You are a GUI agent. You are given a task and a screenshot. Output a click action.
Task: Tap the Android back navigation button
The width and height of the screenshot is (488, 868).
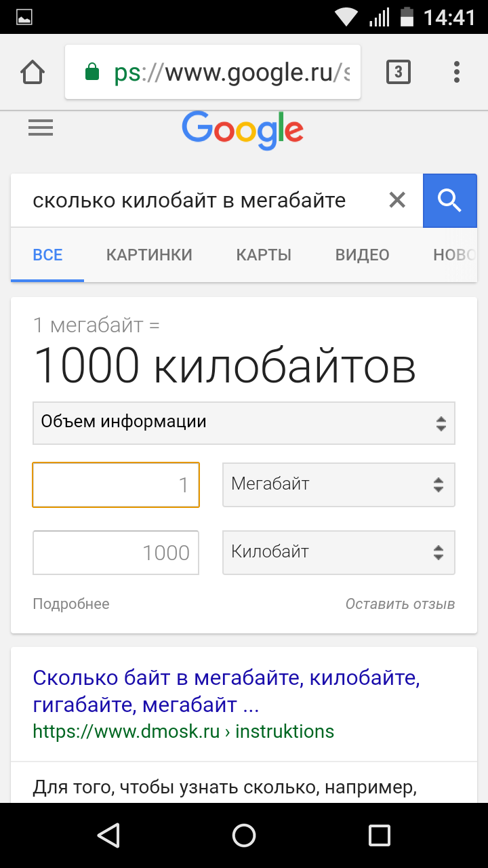pyautogui.click(x=108, y=835)
